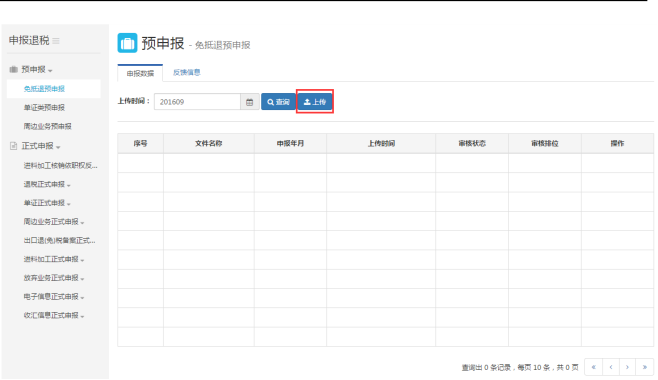Screen dimensions: 658x380
Task: Click the blue briefcase 预申报 header icon
Action: [x=127, y=43]
